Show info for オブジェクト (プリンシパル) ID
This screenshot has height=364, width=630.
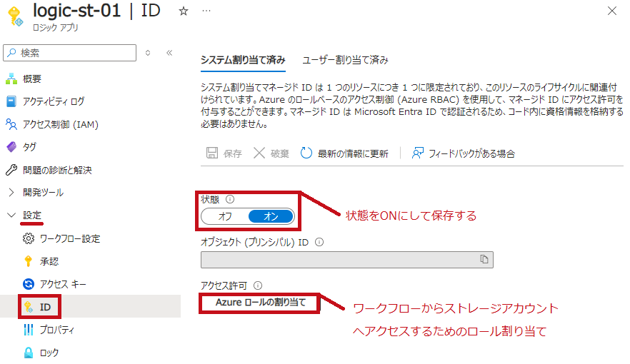319,242
